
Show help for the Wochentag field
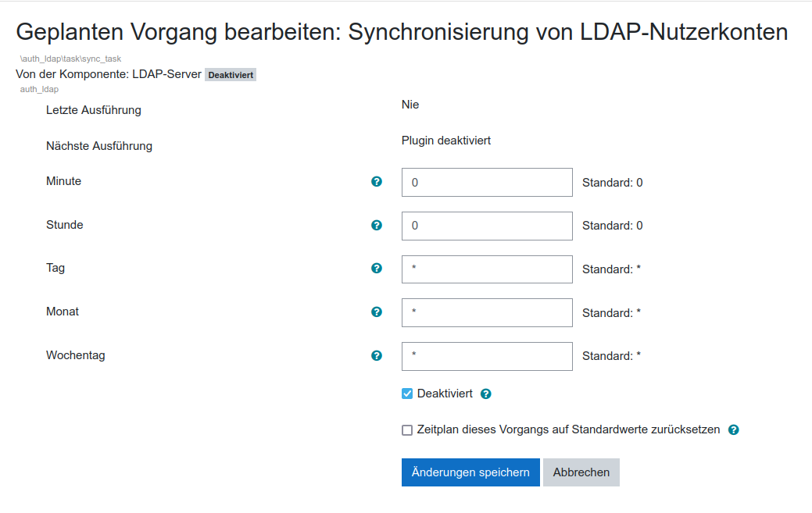point(377,355)
